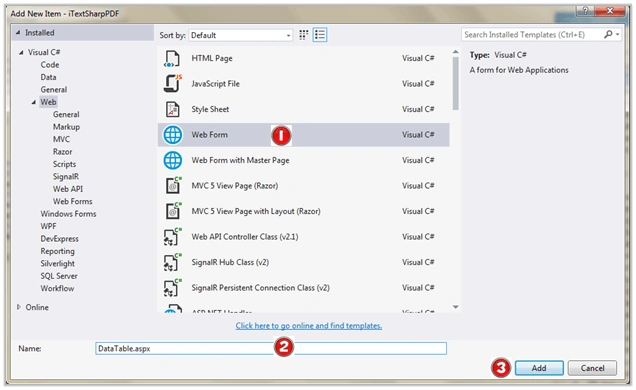This screenshot has height=390, width=636.
Task: Click the "Style Sheet" label
Action: point(210,109)
